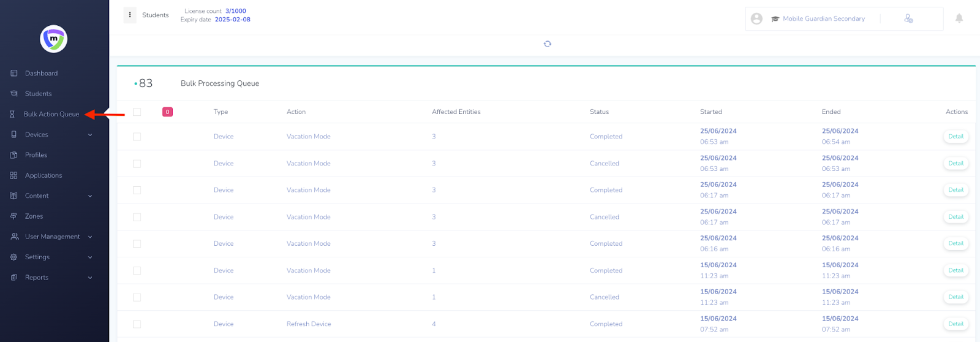Click the user settings icon in header
Screen dimensions: 980x342
coord(908,19)
